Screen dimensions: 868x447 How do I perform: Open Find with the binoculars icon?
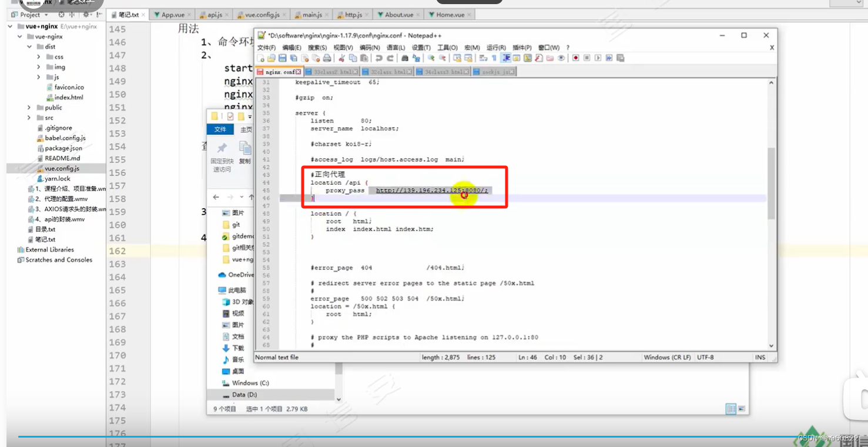pos(405,58)
